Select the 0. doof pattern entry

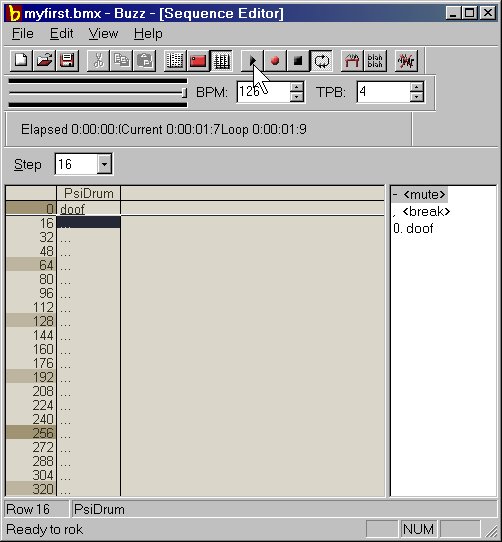[x=413, y=228]
